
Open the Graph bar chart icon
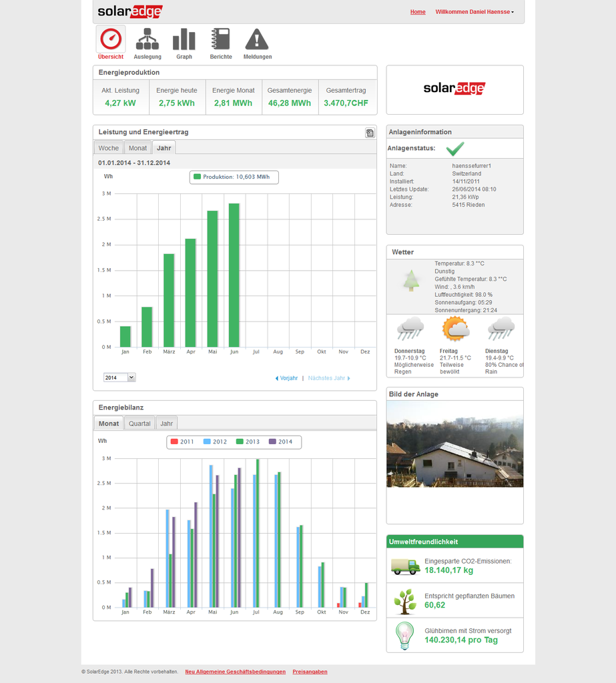coord(184,39)
